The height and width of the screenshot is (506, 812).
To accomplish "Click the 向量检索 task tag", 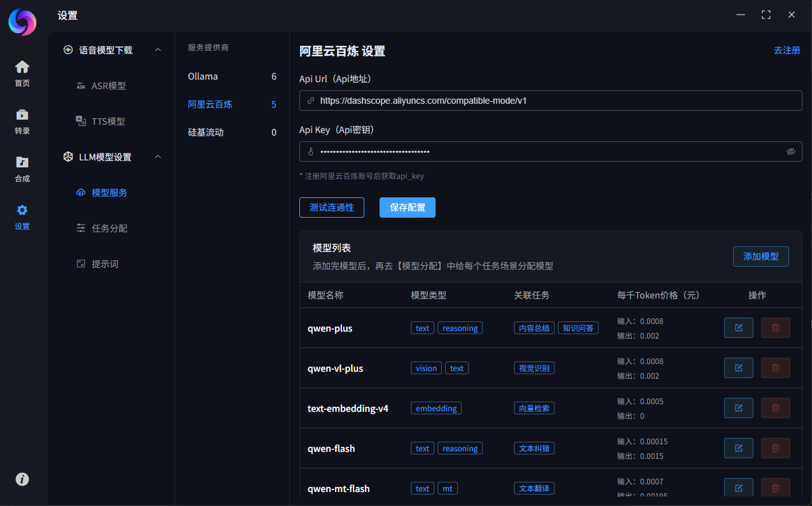I will (x=534, y=408).
